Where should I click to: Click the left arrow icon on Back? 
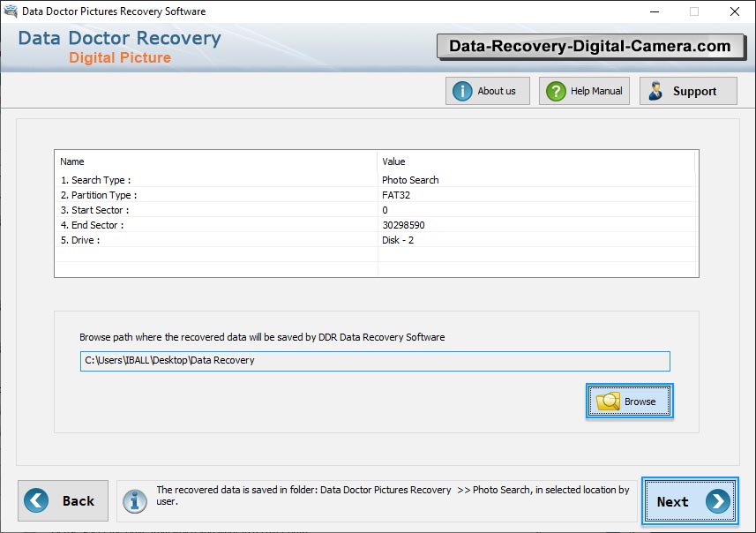[36, 500]
